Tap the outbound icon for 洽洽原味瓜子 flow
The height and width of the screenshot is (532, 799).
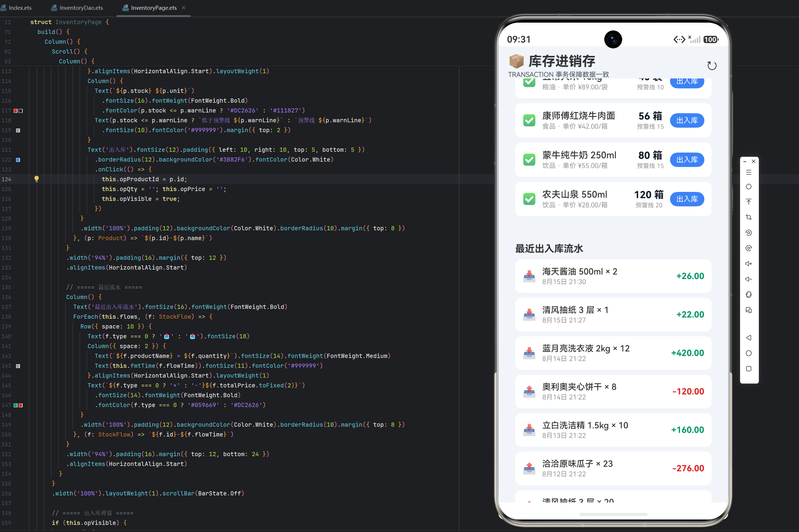tap(529, 468)
